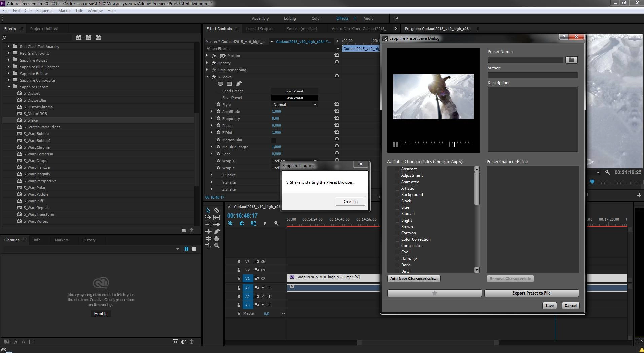Click Export Preset to File

click(531, 293)
